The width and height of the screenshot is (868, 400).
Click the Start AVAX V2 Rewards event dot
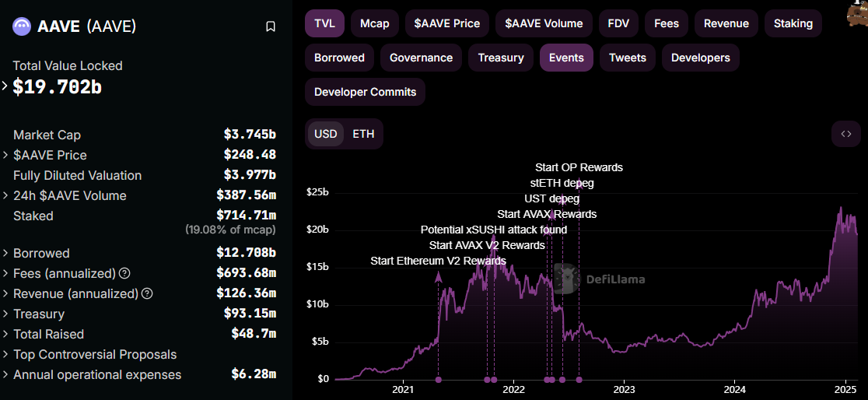[487, 380]
